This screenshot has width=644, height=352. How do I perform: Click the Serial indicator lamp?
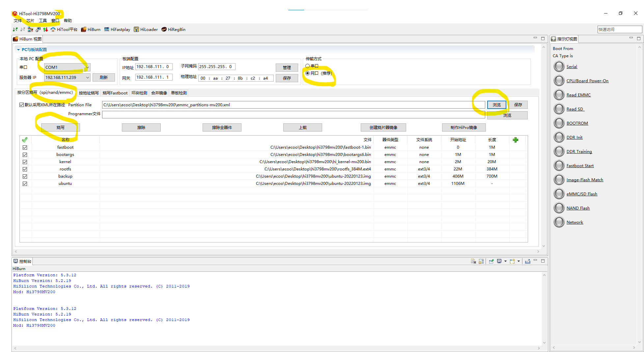click(559, 66)
